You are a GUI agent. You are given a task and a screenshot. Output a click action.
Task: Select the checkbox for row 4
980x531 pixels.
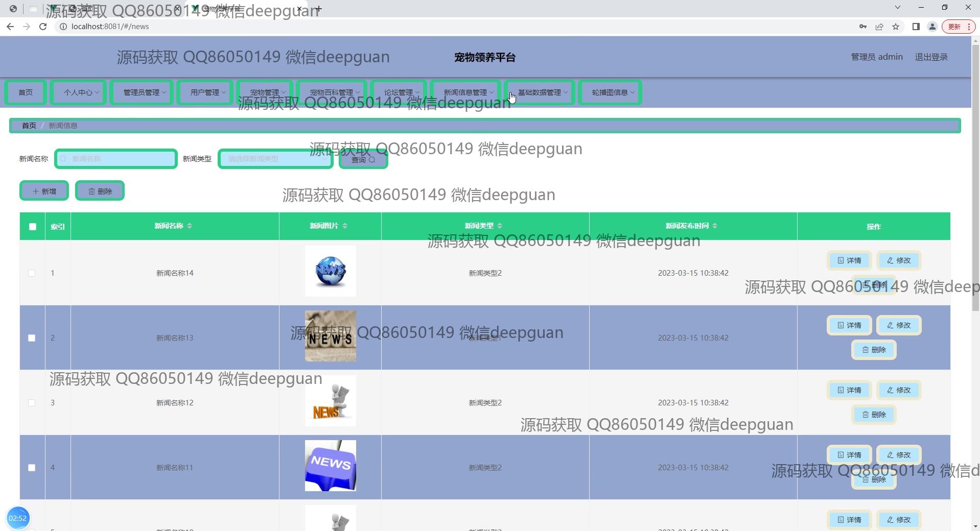(x=32, y=468)
